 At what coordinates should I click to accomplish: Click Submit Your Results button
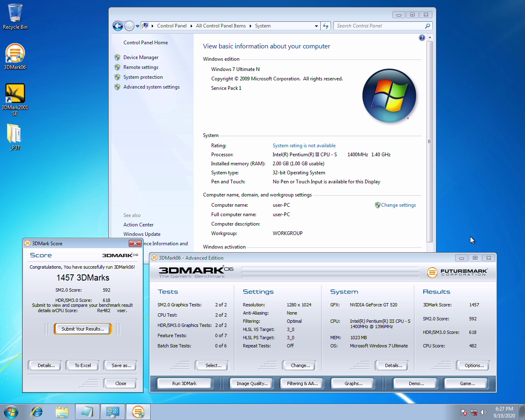tap(83, 329)
